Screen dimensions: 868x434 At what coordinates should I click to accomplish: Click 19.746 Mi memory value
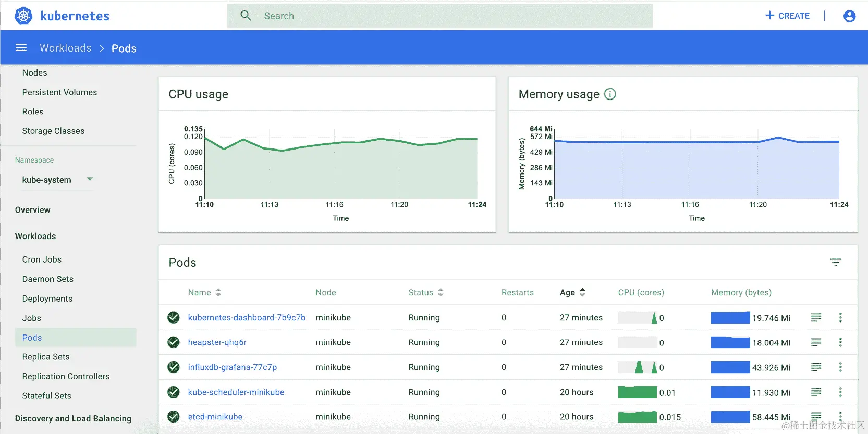772,318
